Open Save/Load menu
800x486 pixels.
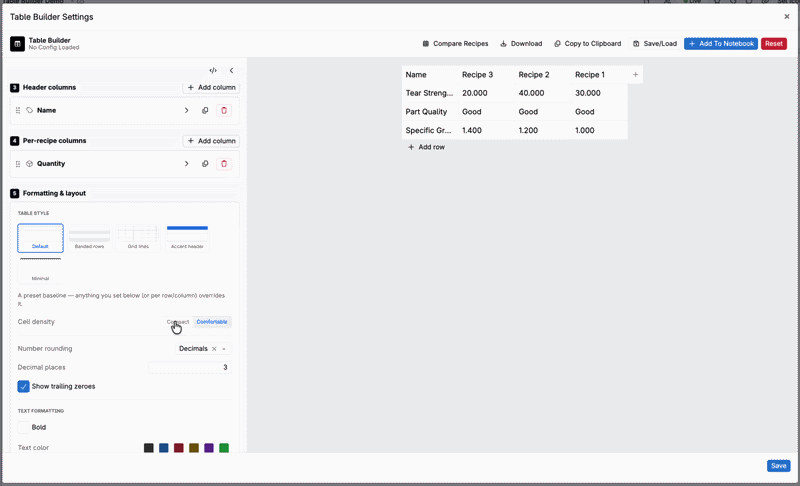point(655,44)
